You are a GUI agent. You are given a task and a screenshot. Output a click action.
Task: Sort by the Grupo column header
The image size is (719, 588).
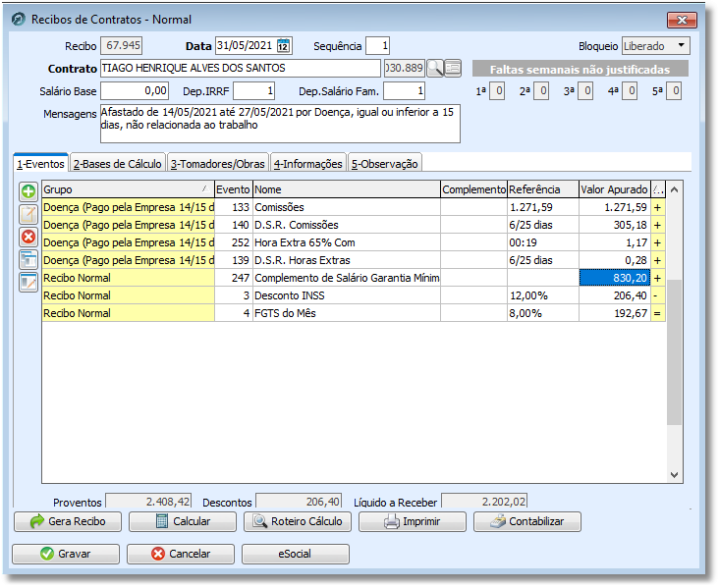128,189
